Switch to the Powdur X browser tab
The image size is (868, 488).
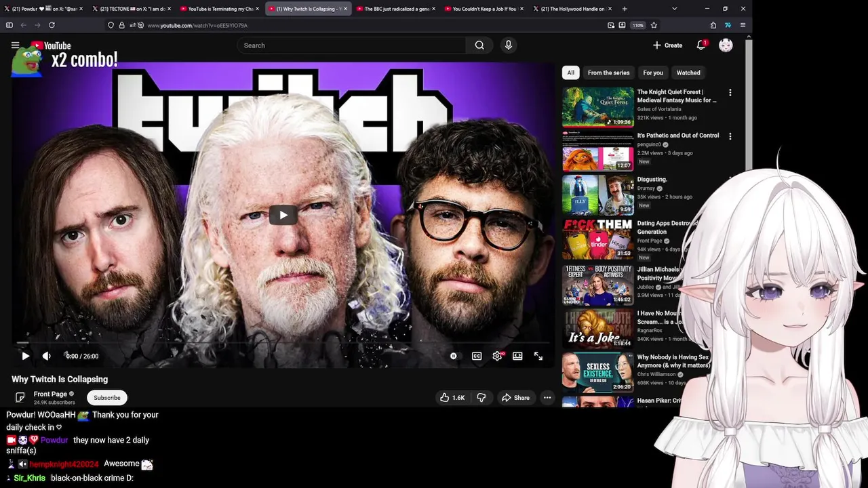tap(42, 9)
